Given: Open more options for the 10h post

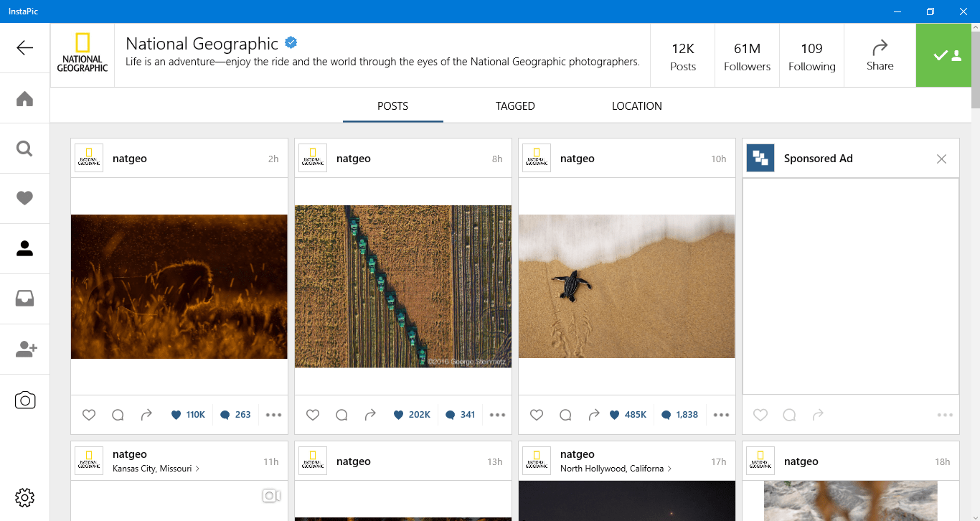Looking at the screenshot, I should pyautogui.click(x=721, y=415).
